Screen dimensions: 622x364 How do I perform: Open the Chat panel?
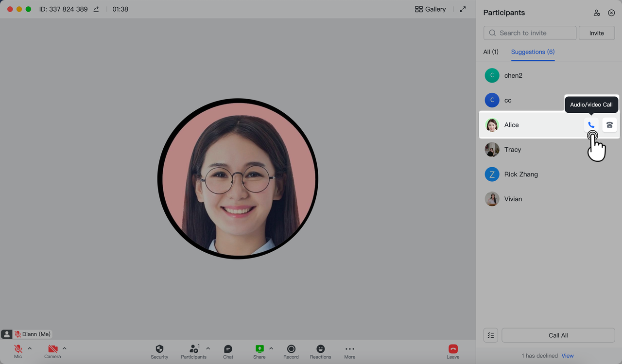[x=228, y=350]
